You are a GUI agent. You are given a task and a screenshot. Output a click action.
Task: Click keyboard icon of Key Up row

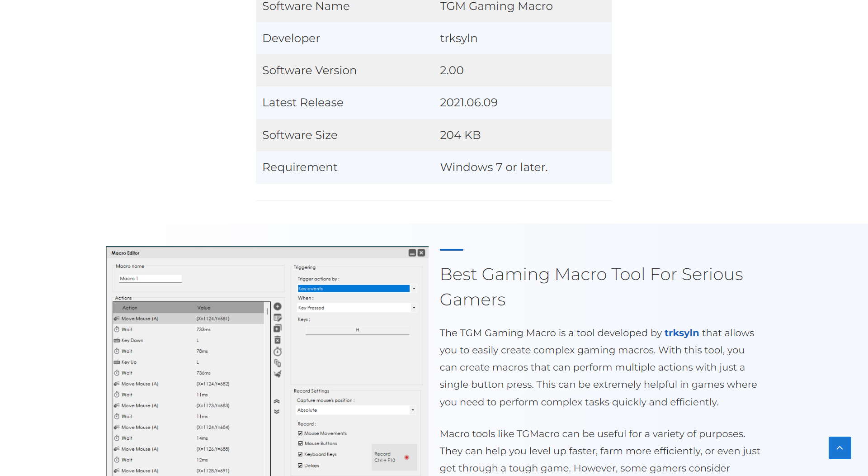117,362
